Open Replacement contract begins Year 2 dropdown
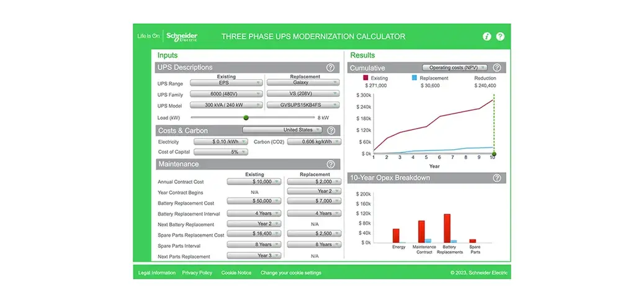Image resolution: width=644 pixels, height=302 pixels. coord(314,191)
